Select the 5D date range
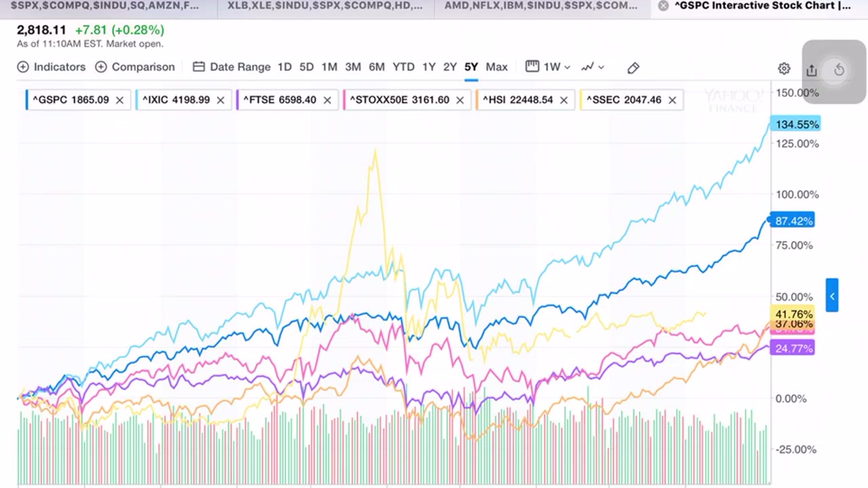The width and height of the screenshot is (868, 488). [x=307, y=67]
